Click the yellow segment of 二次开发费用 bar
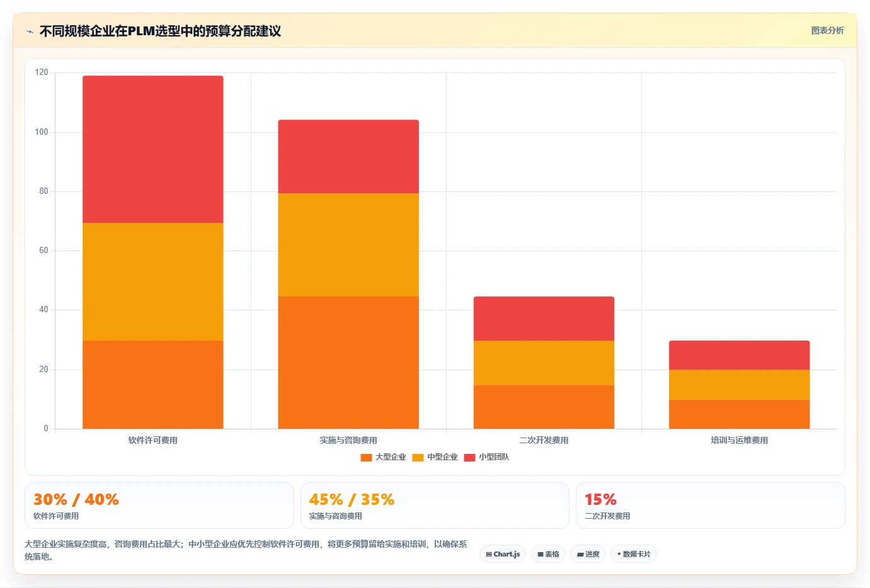This screenshot has width=870, height=588. (544, 363)
